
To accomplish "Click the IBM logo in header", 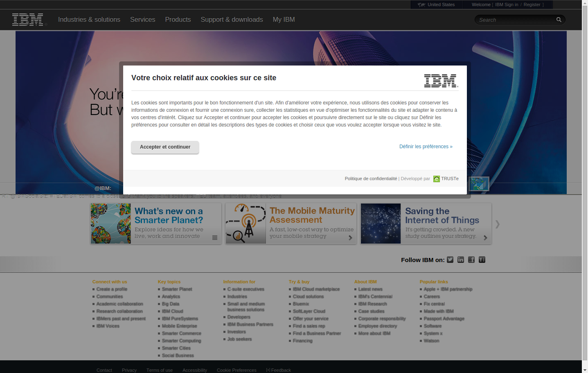I will tap(28, 20).
